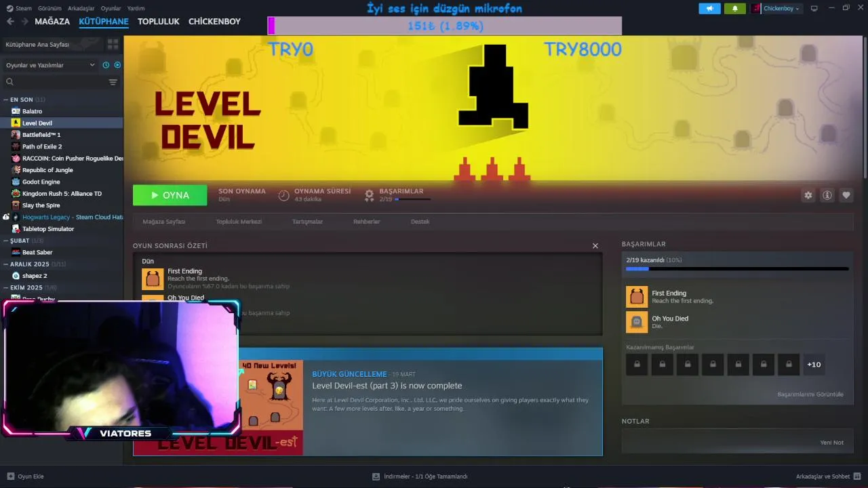868x488 pixels.
Task: Click Oyun Ekle at bottom left
Action: [25, 476]
